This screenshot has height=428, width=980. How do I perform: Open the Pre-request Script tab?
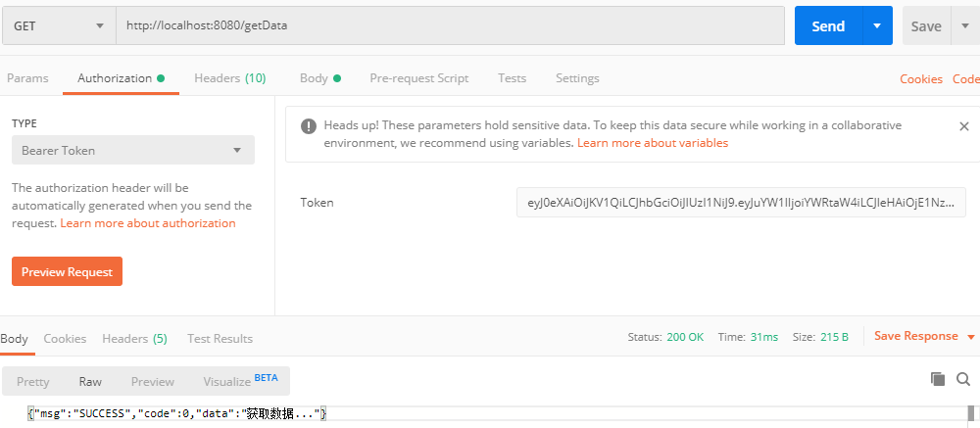point(419,78)
